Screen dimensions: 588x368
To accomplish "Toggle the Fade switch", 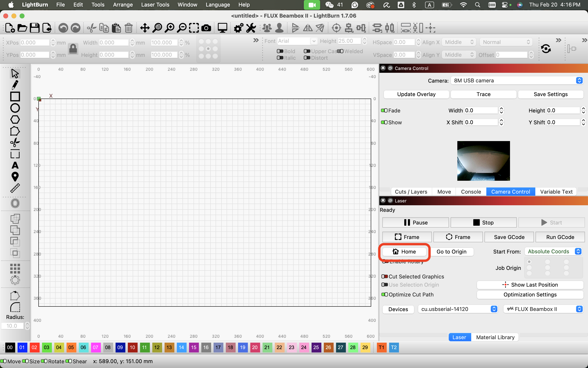I will coord(384,110).
